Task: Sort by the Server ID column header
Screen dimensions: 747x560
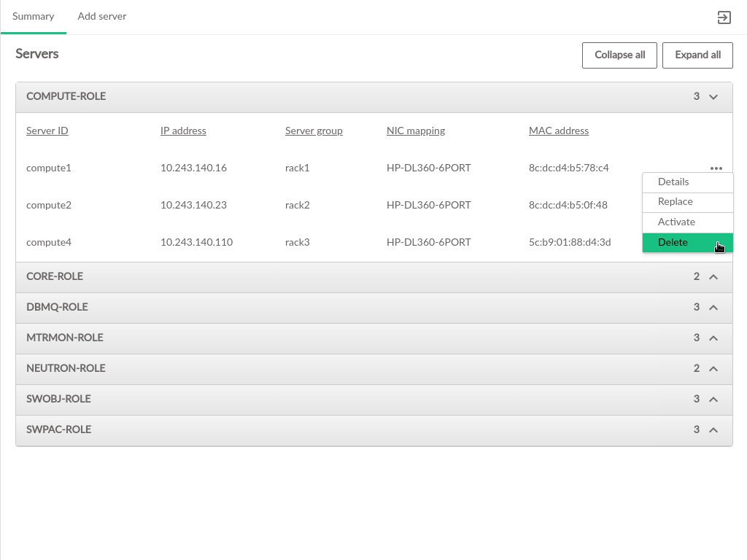Action: pos(47,131)
